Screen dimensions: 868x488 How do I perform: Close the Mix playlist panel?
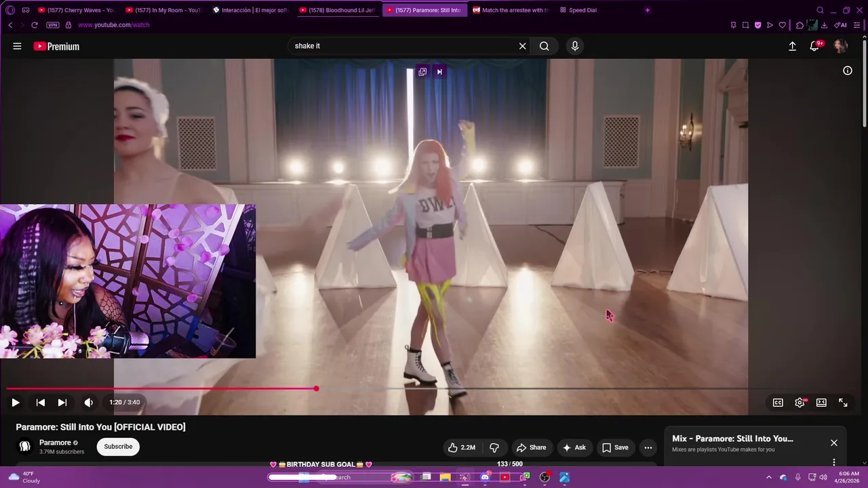(x=834, y=443)
